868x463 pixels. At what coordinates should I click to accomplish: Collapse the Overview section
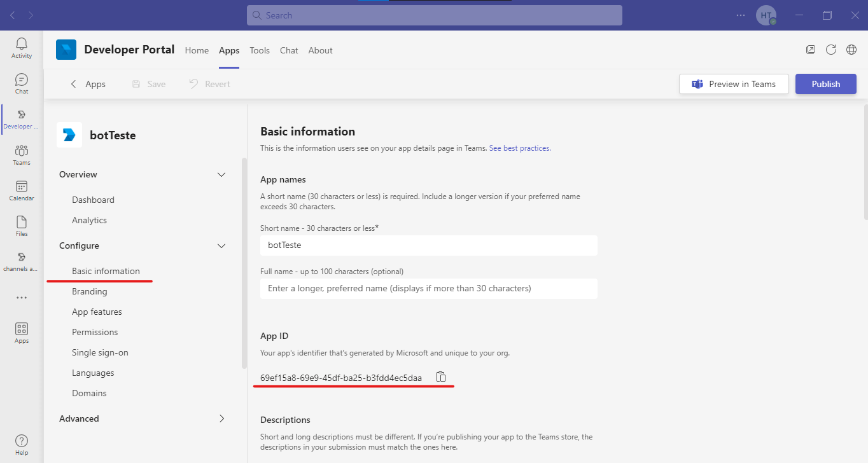221,175
